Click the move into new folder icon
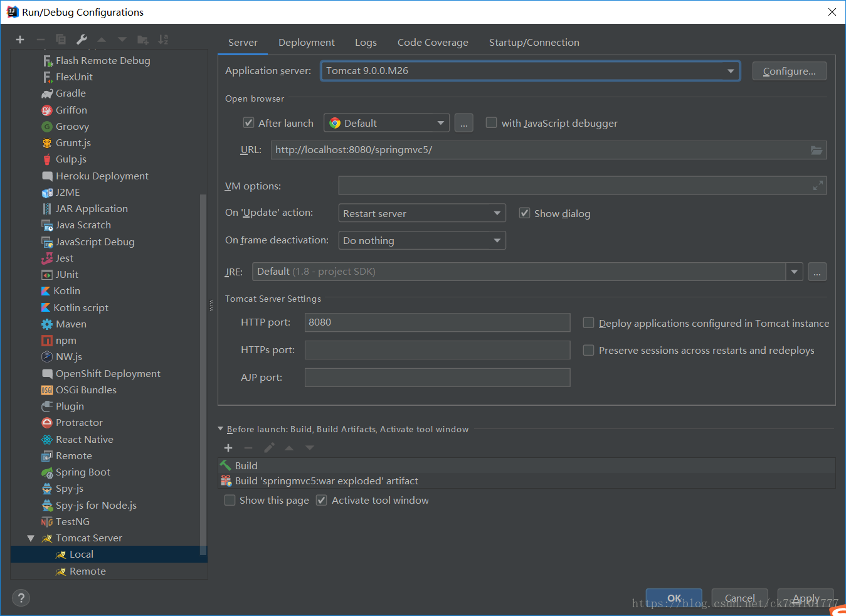The height and width of the screenshot is (616, 846). click(x=143, y=40)
